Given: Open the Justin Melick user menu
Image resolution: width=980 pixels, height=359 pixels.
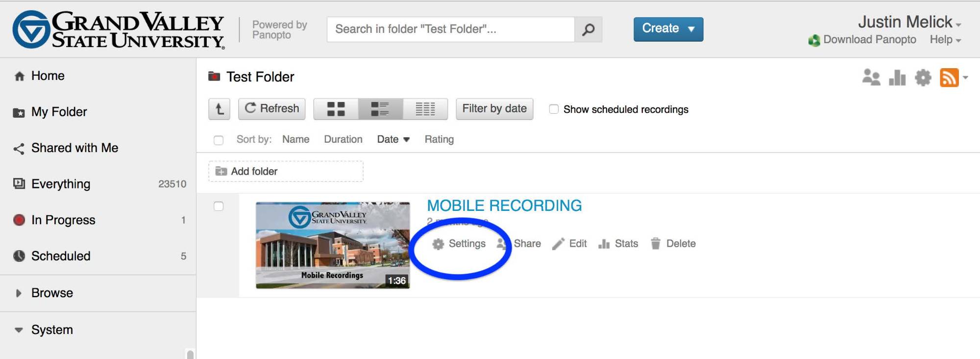Looking at the screenshot, I should [909, 22].
